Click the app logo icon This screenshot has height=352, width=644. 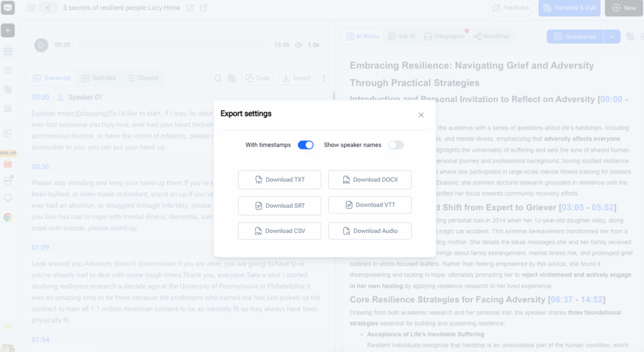(8, 8)
